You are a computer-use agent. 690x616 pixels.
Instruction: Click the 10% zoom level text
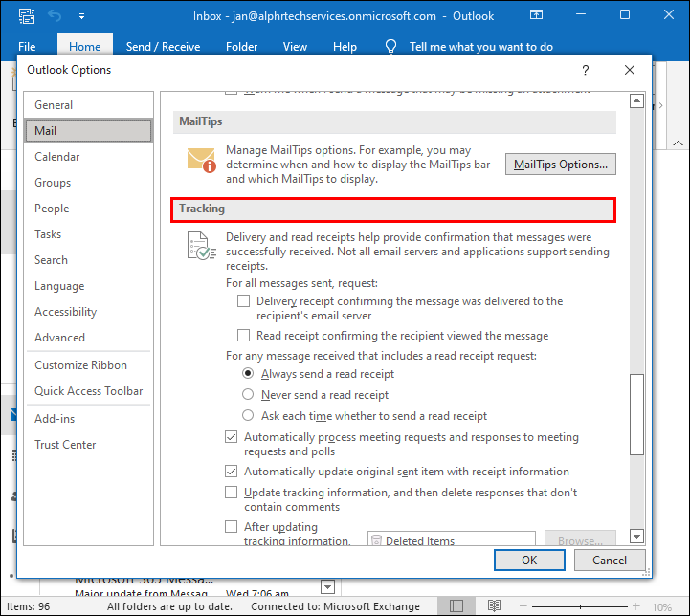point(661,607)
